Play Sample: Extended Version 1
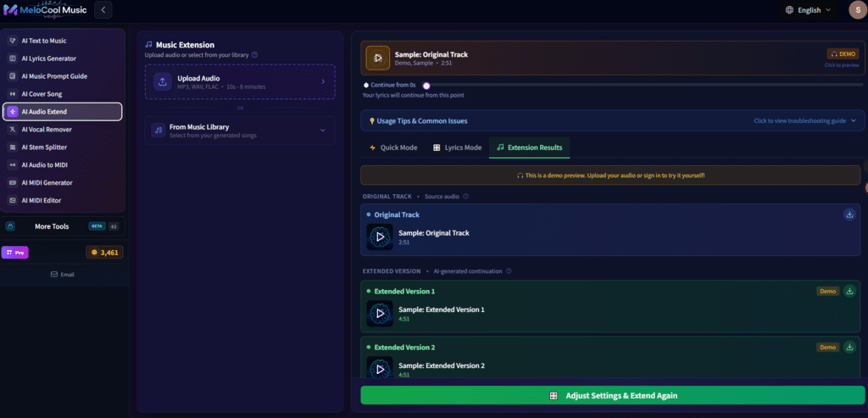This screenshot has width=868, height=418. [380, 314]
